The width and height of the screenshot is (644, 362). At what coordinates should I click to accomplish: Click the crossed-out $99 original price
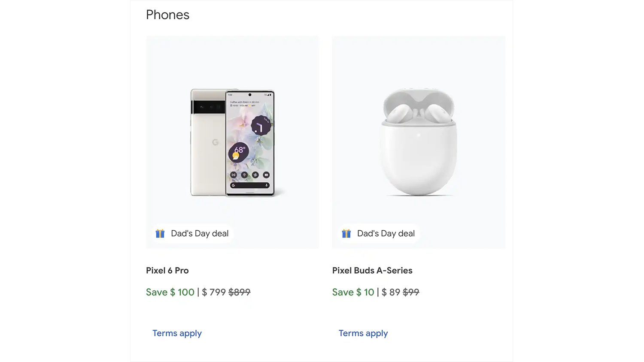[411, 292]
